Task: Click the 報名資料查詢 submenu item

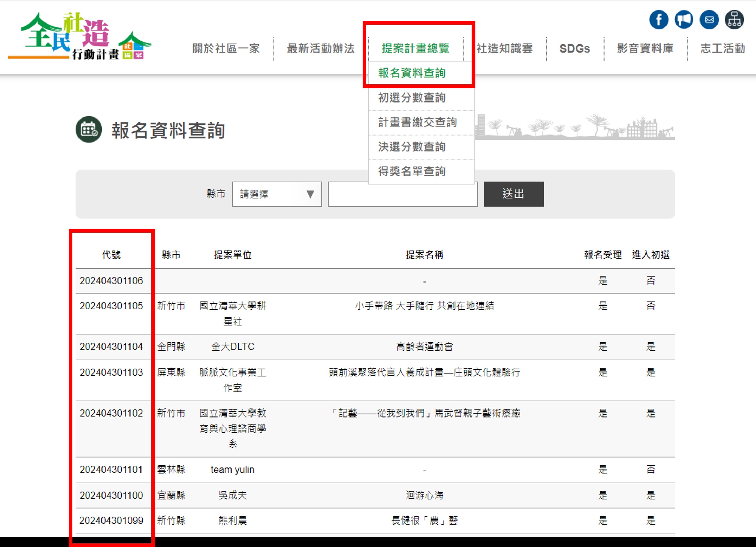Action: 412,73
